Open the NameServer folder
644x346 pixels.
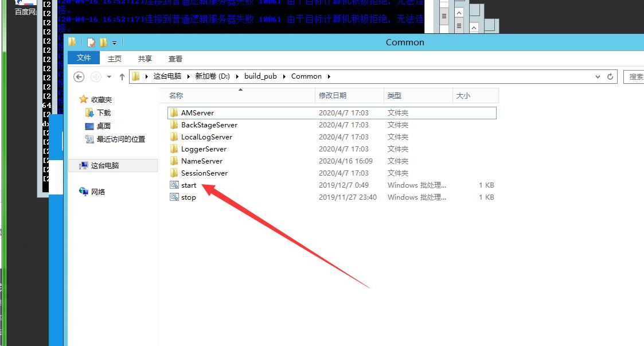tap(201, 161)
